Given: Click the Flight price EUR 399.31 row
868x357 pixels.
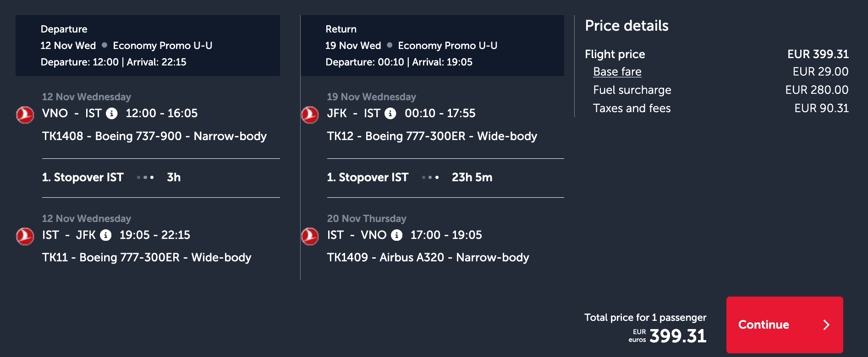Looking at the screenshot, I should pos(716,54).
